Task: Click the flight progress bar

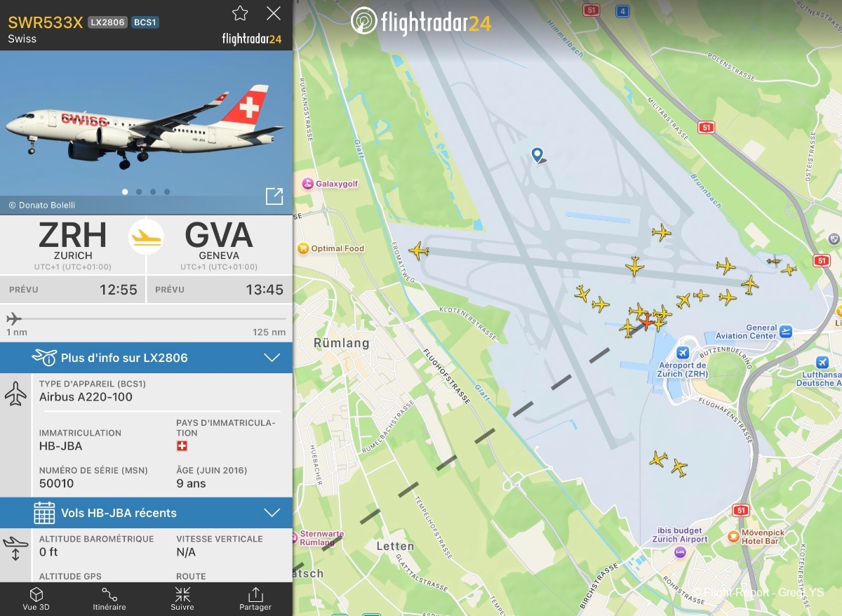Action: (146, 319)
